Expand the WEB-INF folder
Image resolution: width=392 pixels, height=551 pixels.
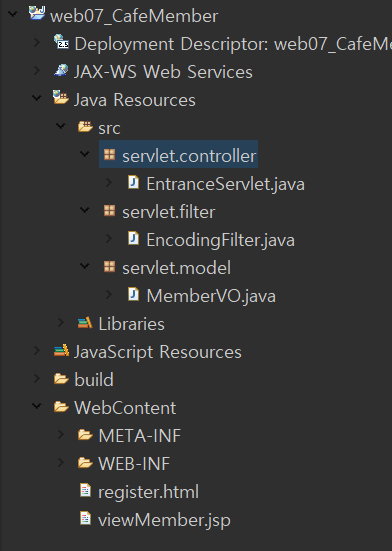(x=61, y=462)
